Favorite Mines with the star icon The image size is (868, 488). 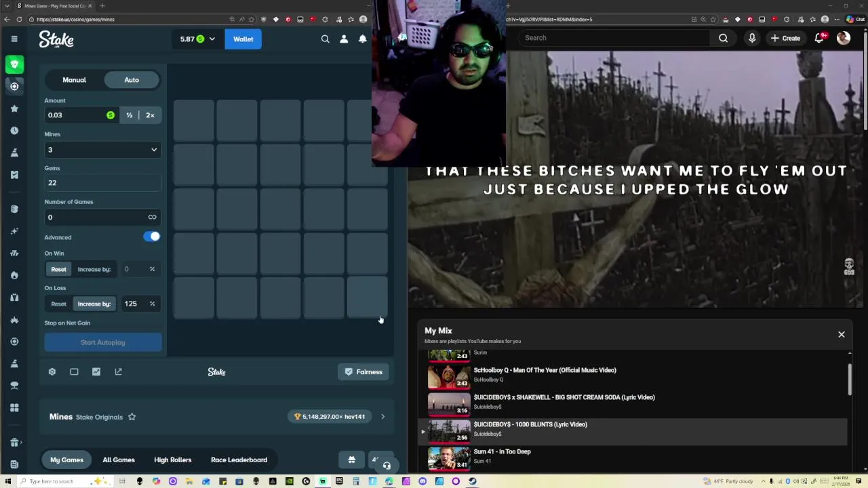[132, 417]
